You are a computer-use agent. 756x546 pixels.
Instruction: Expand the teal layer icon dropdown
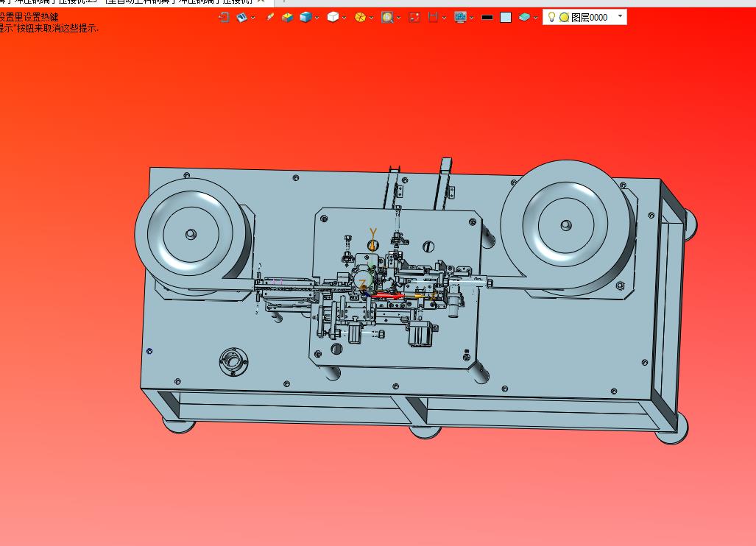pos(536,18)
